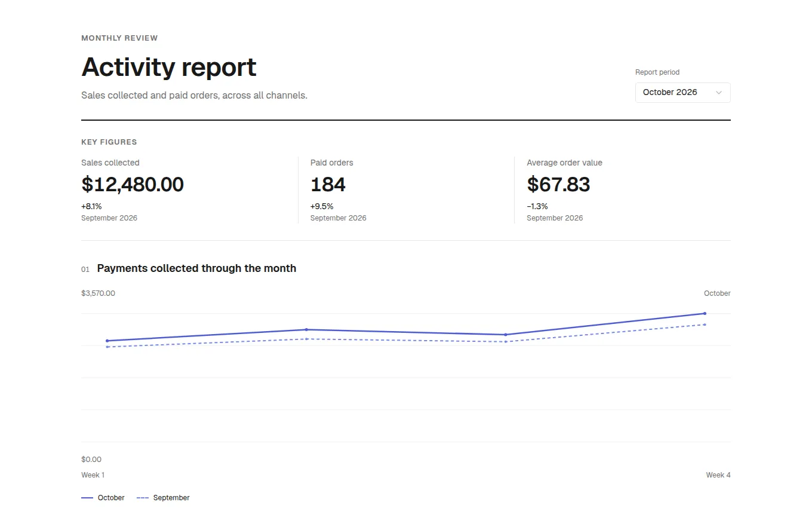Click the October label above the chart
812x508 pixels.
tap(717, 293)
